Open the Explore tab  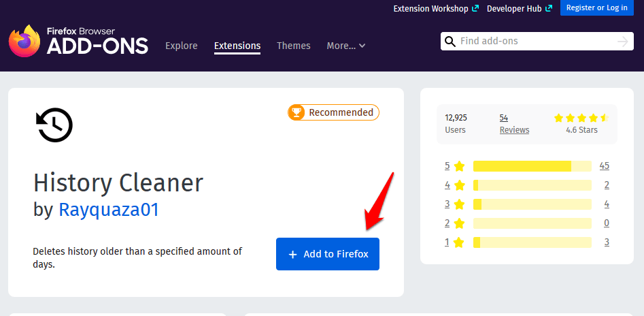(x=181, y=46)
